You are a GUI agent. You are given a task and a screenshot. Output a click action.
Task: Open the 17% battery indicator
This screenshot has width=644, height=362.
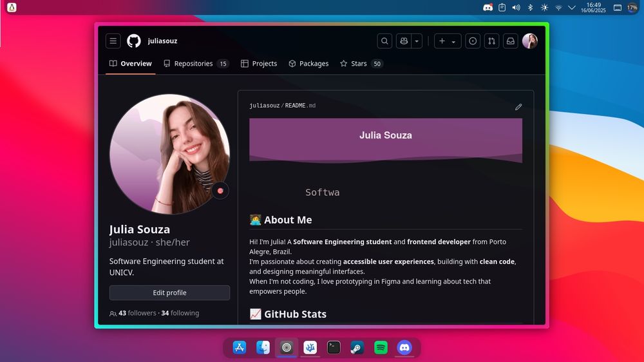click(x=632, y=7)
